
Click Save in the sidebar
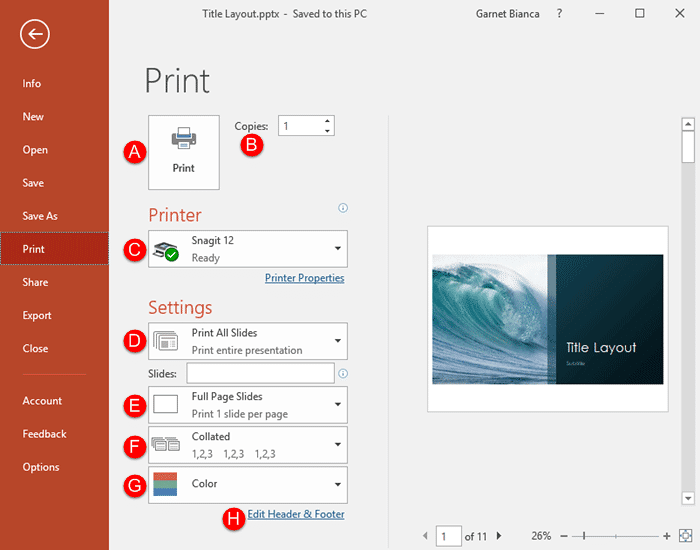[33, 183]
